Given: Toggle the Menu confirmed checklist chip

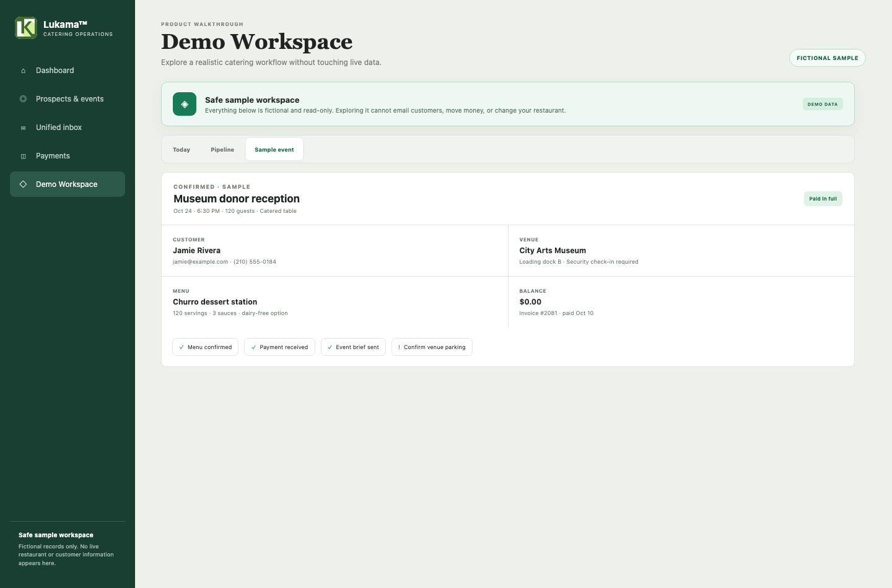Looking at the screenshot, I should 206,347.
